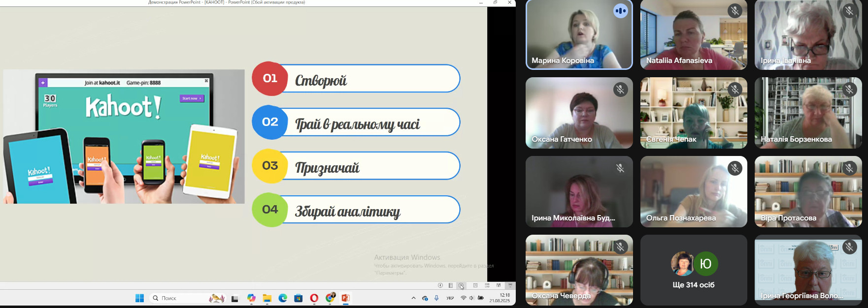Open File Explorer from the taskbar

(x=267, y=298)
